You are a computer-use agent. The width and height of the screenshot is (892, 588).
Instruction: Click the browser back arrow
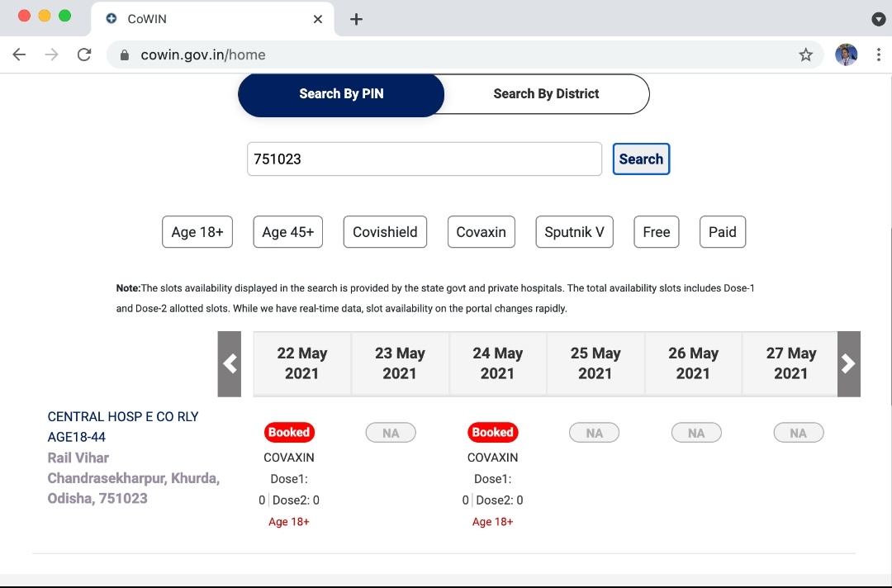[x=19, y=55]
